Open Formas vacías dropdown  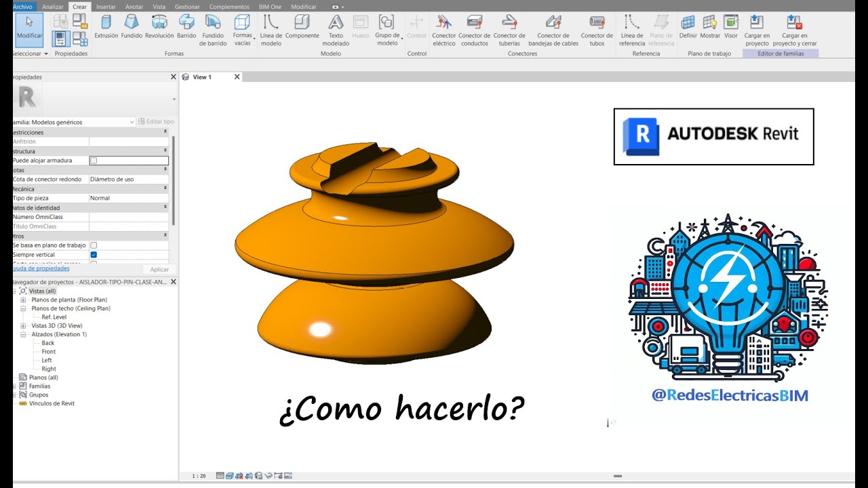click(x=243, y=30)
